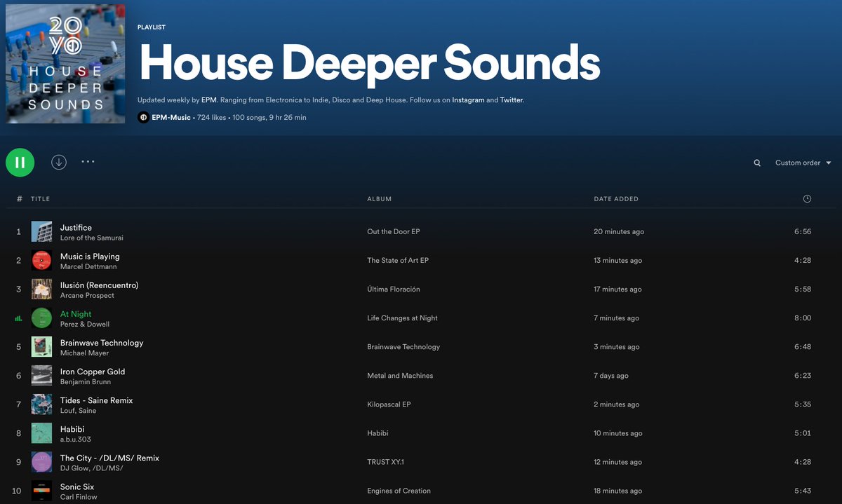This screenshot has height=504, width=842.
Task: Click the green At Night album art
Action: coord(41,318)
